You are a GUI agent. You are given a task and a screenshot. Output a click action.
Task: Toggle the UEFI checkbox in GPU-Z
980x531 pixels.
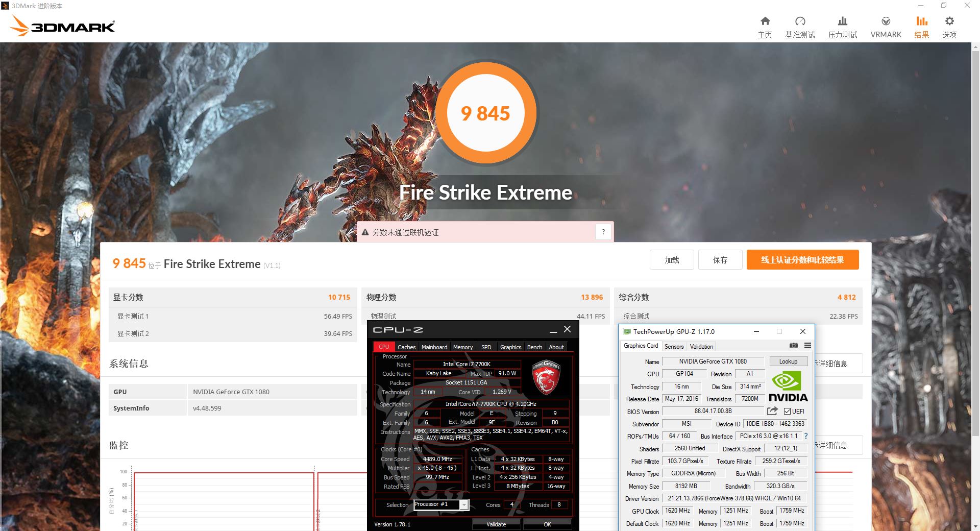tap(787, 411)
